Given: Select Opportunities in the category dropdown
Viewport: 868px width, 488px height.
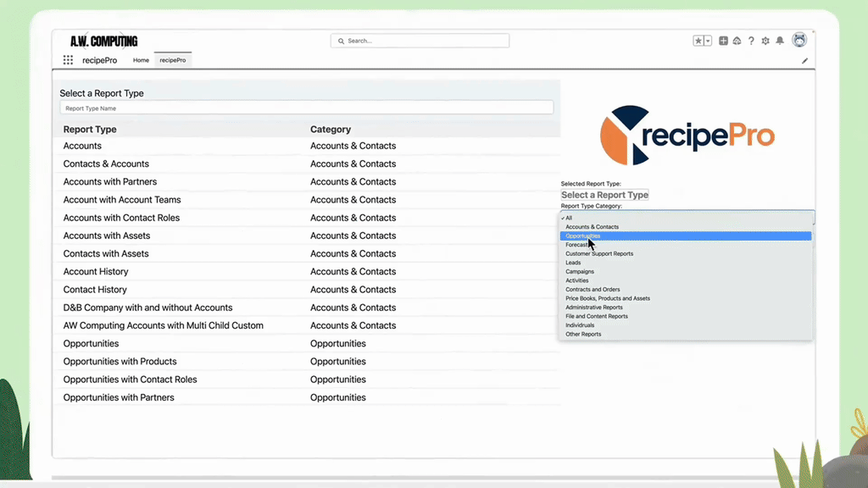Looking at the screenshot, I should pos(686,236).
